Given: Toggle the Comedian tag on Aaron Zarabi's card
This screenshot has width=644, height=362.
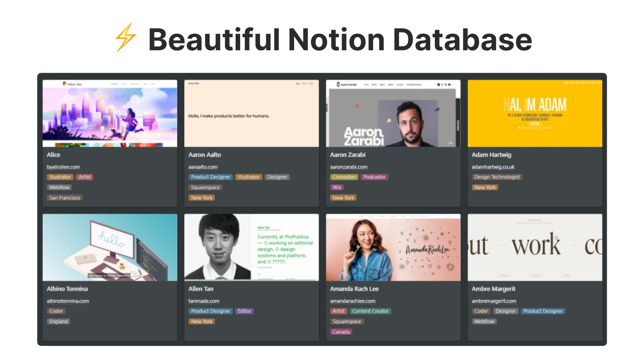Looking at the screenshot, I should [344, 177].
